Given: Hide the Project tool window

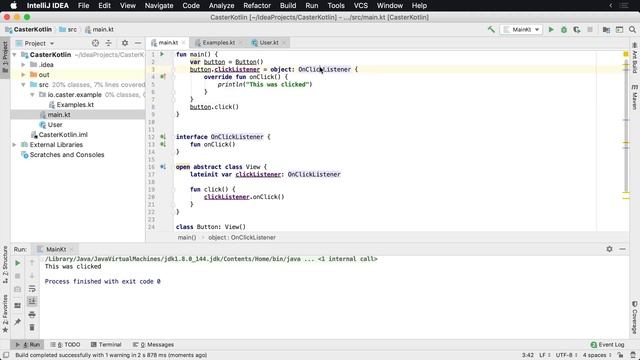Looking at the screenshot, I should [x=138, y=43].
